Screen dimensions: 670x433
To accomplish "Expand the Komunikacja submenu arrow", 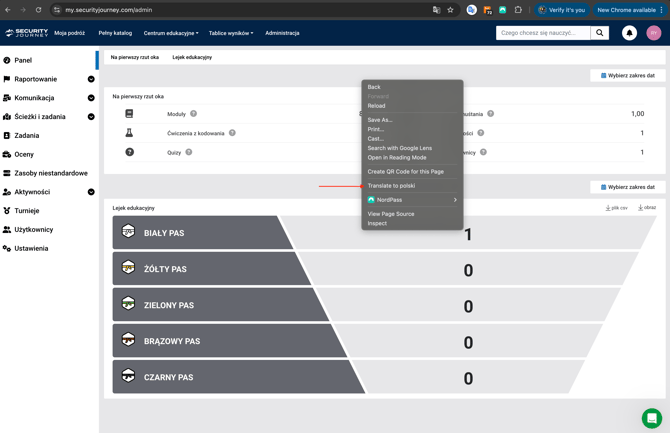I will pyautogui.click(x=91, y=98).
